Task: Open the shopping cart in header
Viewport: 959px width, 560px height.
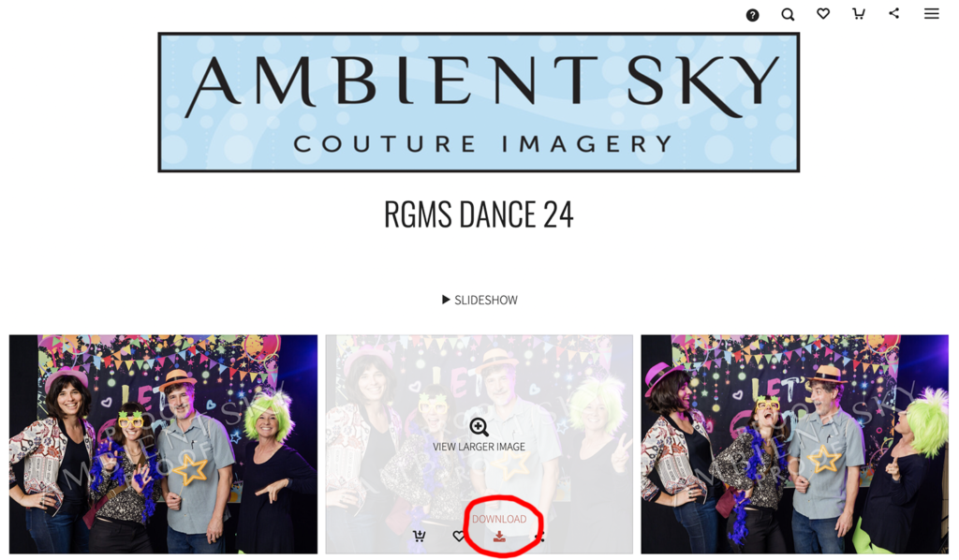Action: tap(859, 13)
